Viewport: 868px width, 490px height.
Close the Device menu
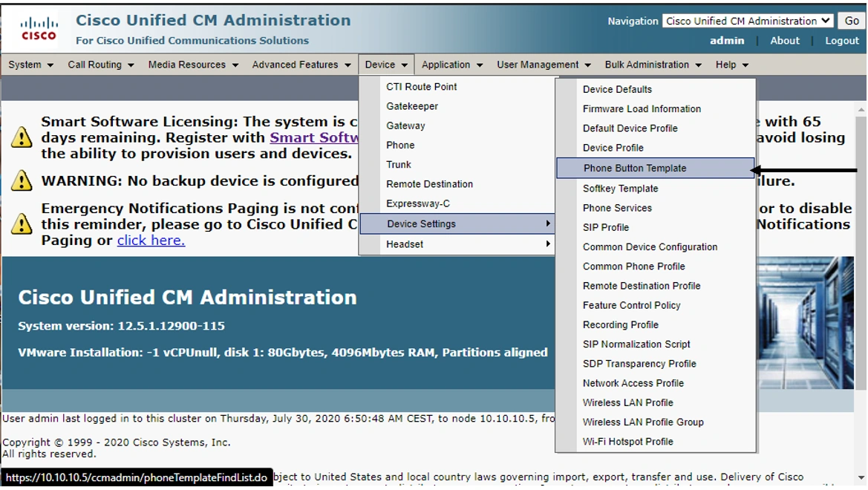coord(386,65)
